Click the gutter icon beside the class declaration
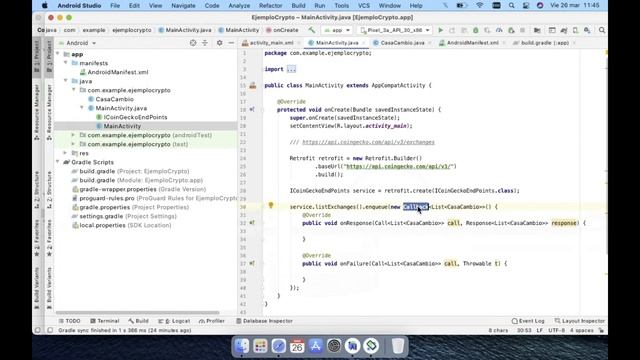640x360 pixels. tap(253, 86)
